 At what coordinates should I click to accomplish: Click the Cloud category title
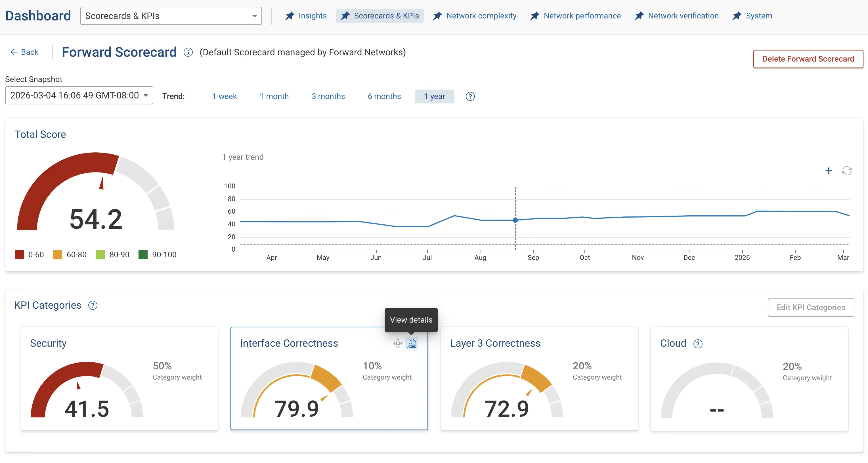point(673,343)
